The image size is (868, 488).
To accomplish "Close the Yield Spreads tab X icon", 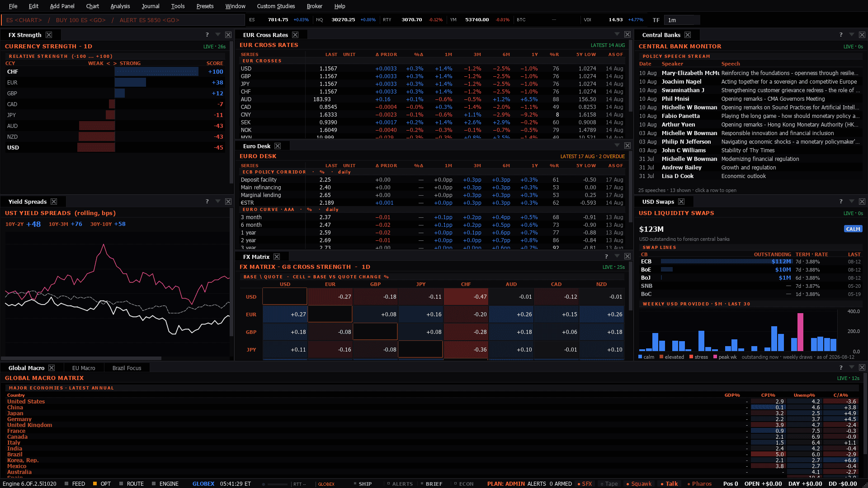I will click(x=54, y=202).
